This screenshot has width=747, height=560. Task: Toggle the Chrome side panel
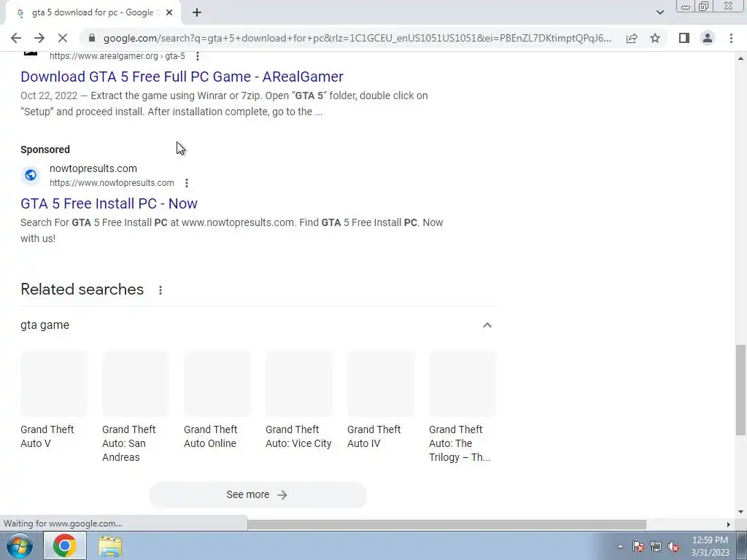684,38
